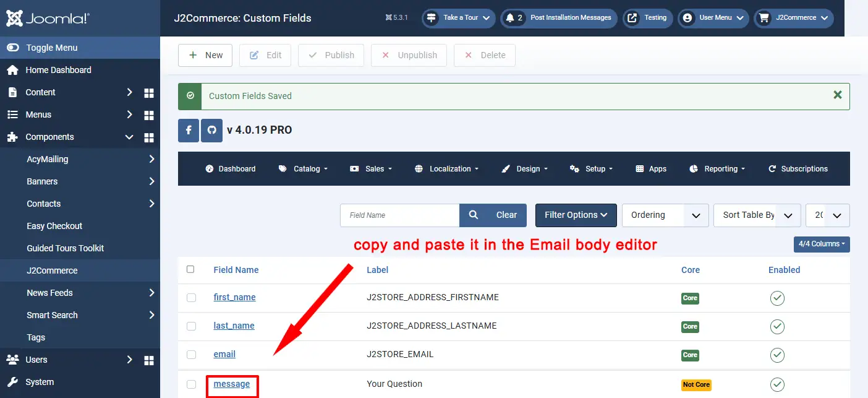
Task: Expand the AcyMailing submenu arrow
Action: point(151,159)
